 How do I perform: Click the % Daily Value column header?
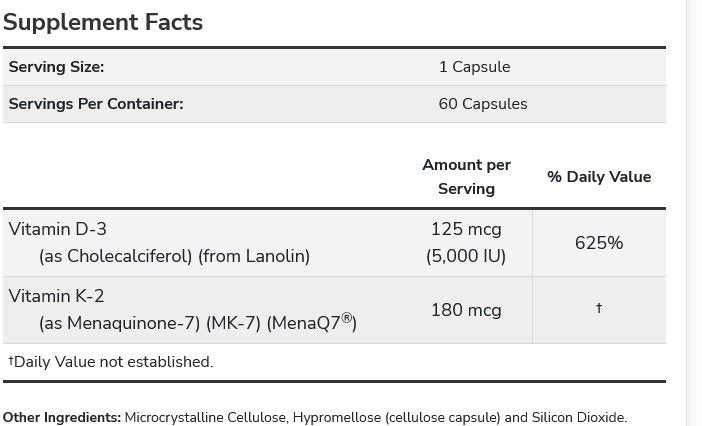tap(599, 177)
